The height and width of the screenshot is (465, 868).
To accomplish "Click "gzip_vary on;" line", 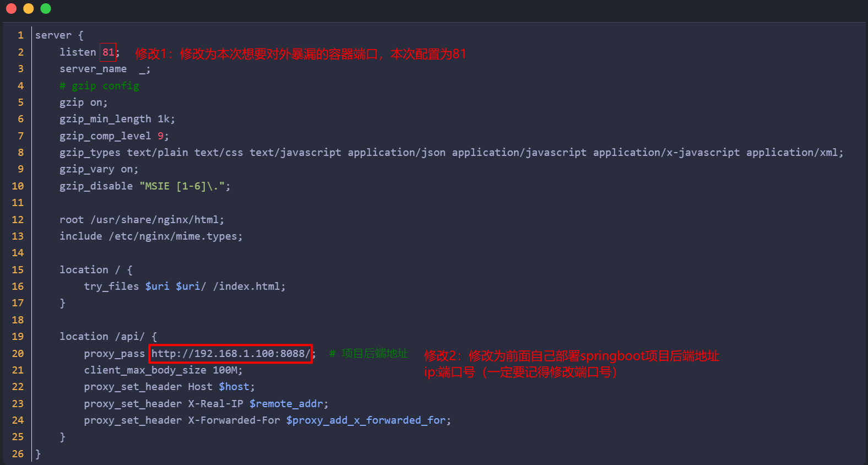I will [99, 169].
